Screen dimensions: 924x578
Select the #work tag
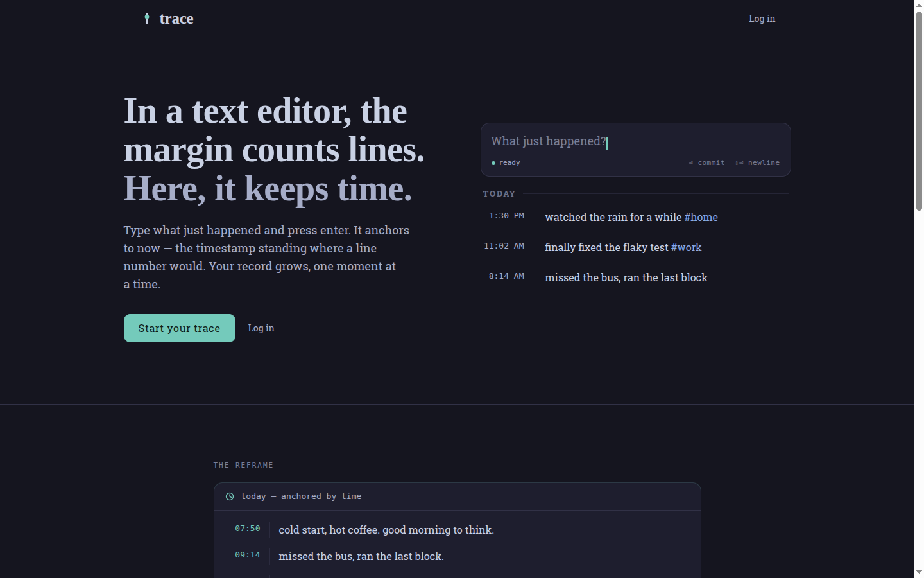point(686,247)
